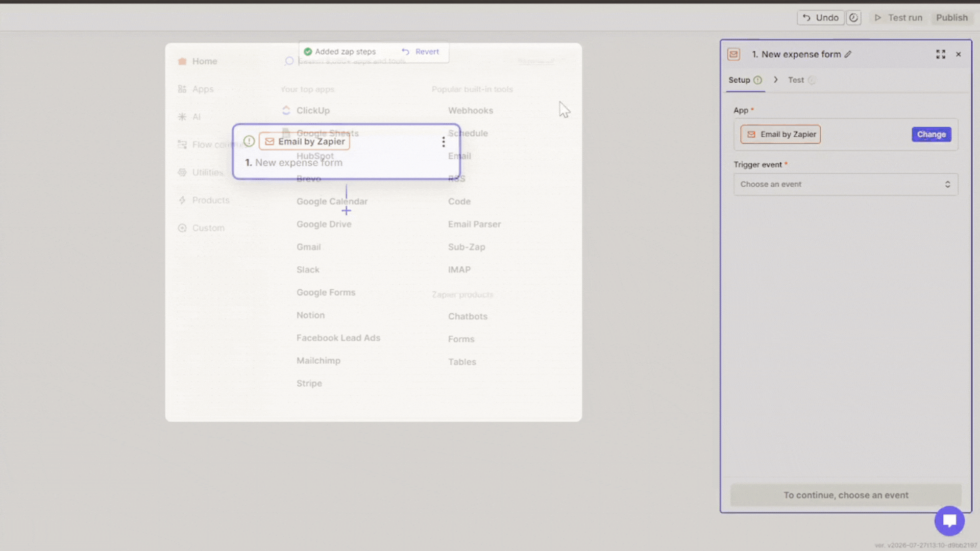Click the Undo button
980x551 pixels.
pyautogui.click(x=820, y=18)
